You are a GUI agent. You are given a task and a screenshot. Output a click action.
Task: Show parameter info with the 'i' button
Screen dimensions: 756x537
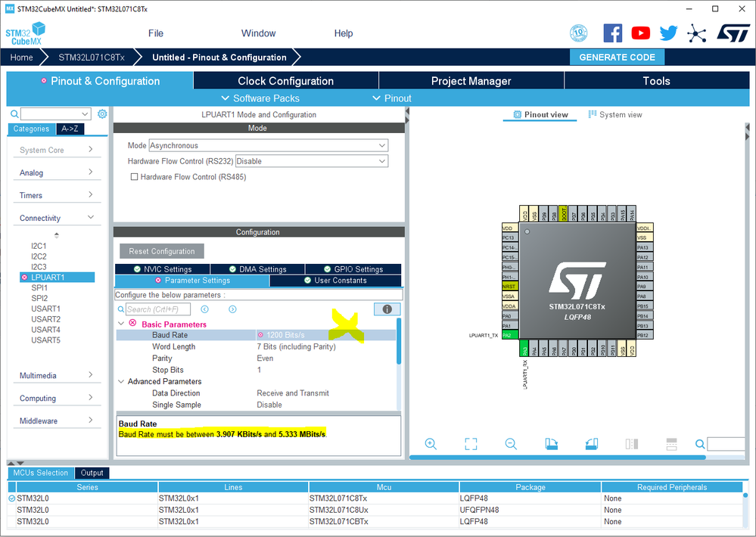pyautogui.click(x=387, y=309)
